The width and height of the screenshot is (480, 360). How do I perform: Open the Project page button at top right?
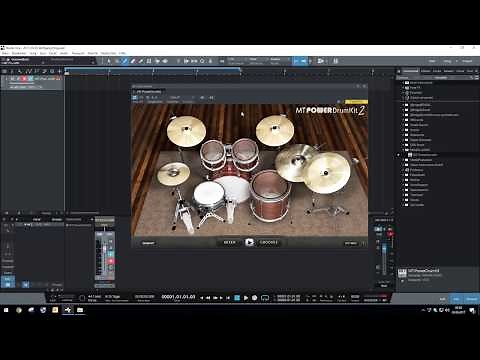pos(467,61)
